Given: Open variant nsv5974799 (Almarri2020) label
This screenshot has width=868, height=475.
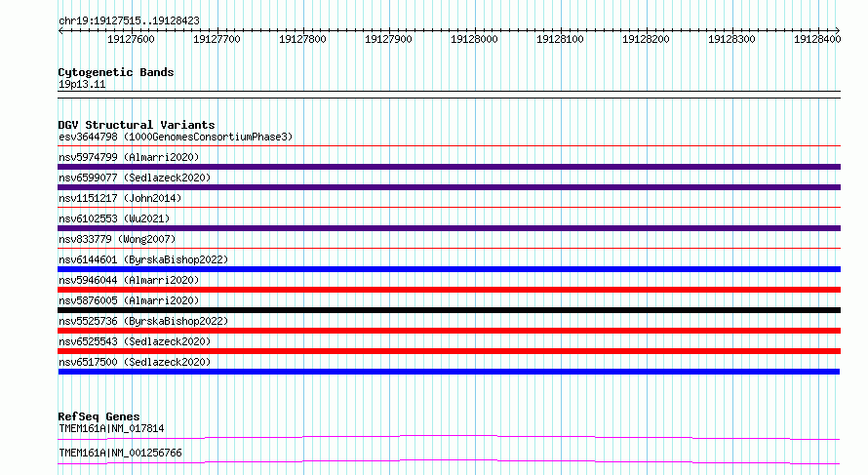Looking at the screenshot, I should pos(129,157).
